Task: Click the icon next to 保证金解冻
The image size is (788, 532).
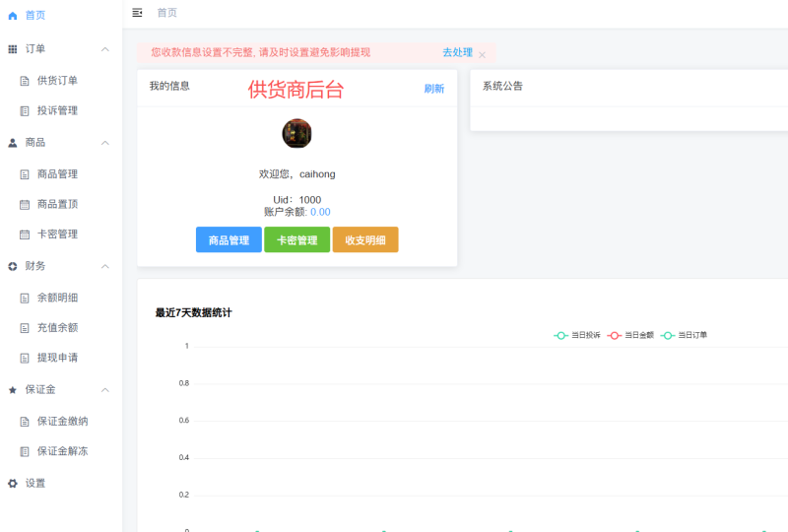Action: (24, 451)
